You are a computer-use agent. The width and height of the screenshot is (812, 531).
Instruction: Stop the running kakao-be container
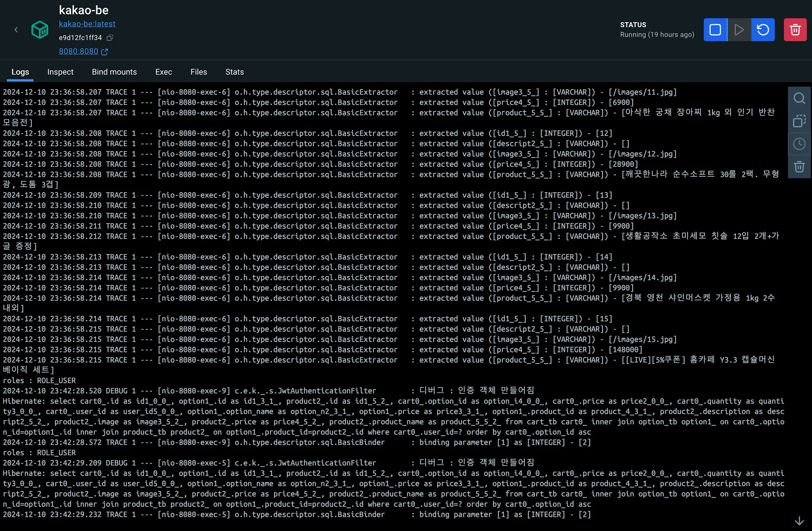pos(715,30)
